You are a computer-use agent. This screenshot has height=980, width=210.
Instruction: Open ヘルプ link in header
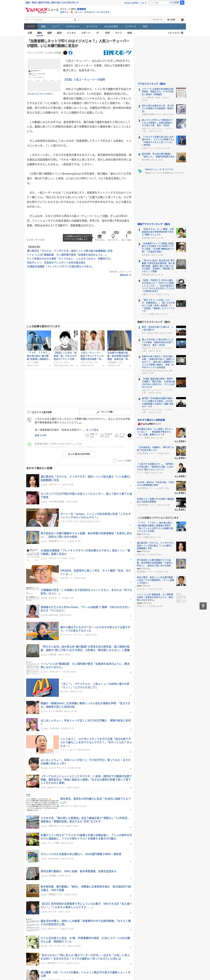[143, 3]
